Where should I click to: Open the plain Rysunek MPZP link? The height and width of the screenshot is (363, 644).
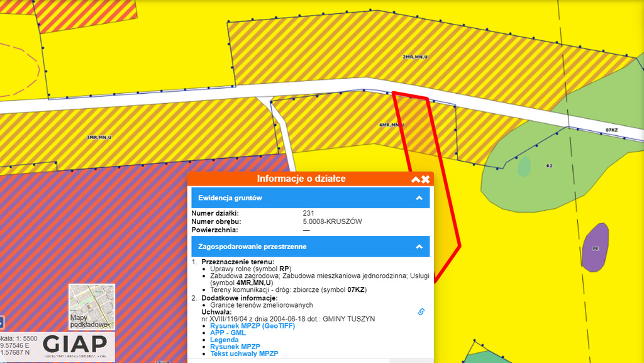coord(235,347)
